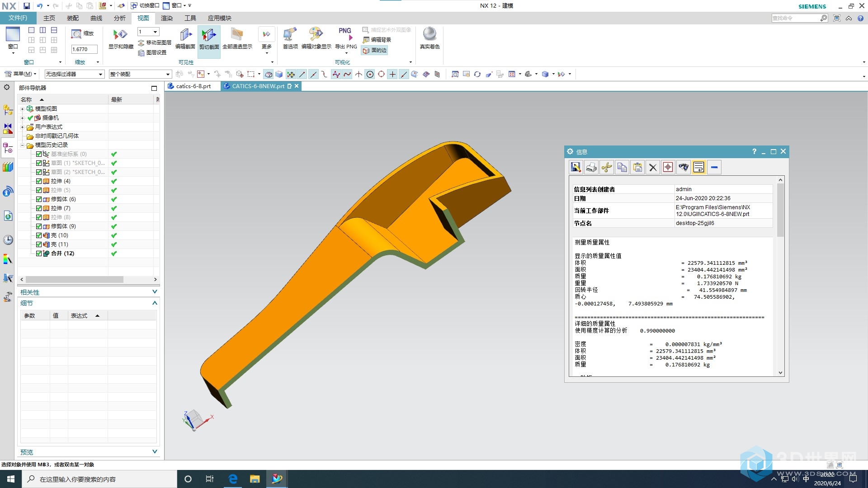This screenshot has height=488, width=868.
Task: Click the 窗口 large ribbon button
Action: coord(13,40)
